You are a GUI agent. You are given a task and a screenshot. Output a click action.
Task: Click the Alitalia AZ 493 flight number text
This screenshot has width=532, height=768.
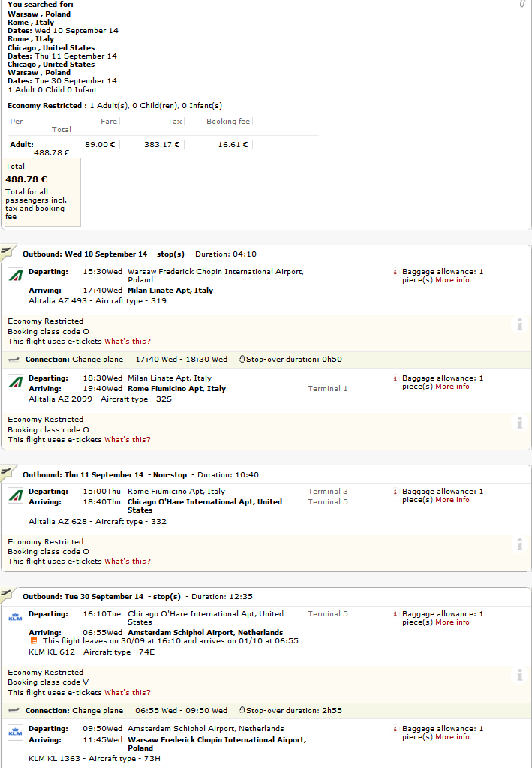coord(58,301)
